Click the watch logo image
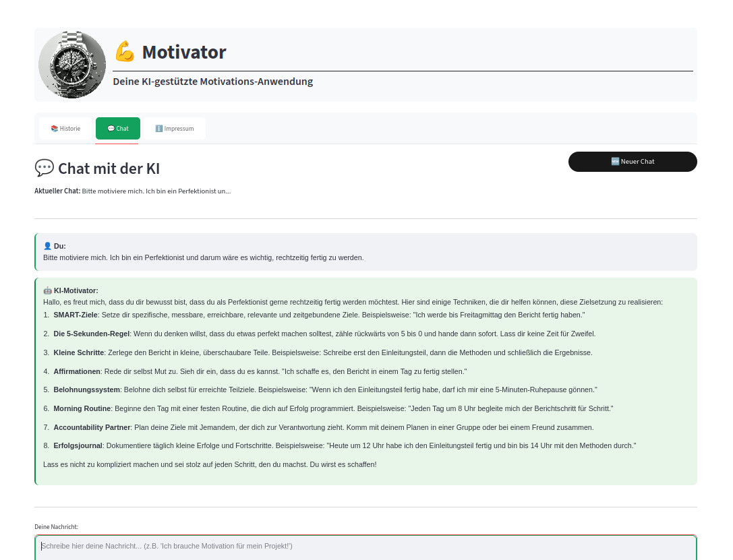This screenshot has height=560, width=733. (x=72, y=65)
